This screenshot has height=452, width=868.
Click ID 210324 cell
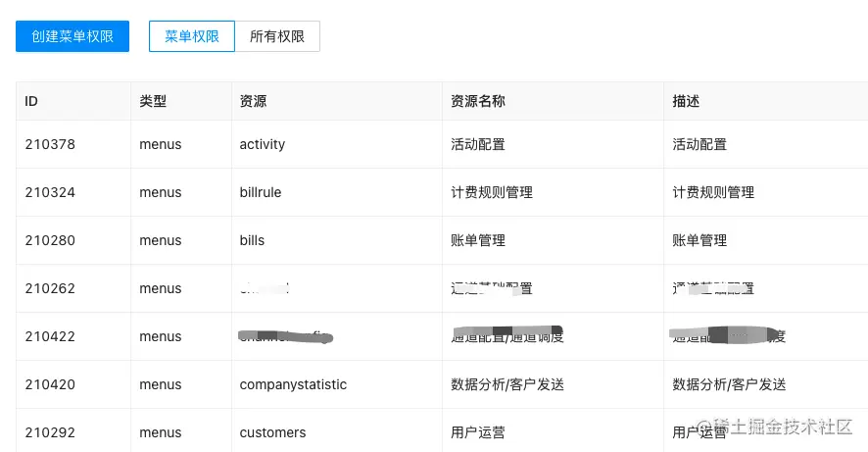pyautogui.click(x=50, y=192)
